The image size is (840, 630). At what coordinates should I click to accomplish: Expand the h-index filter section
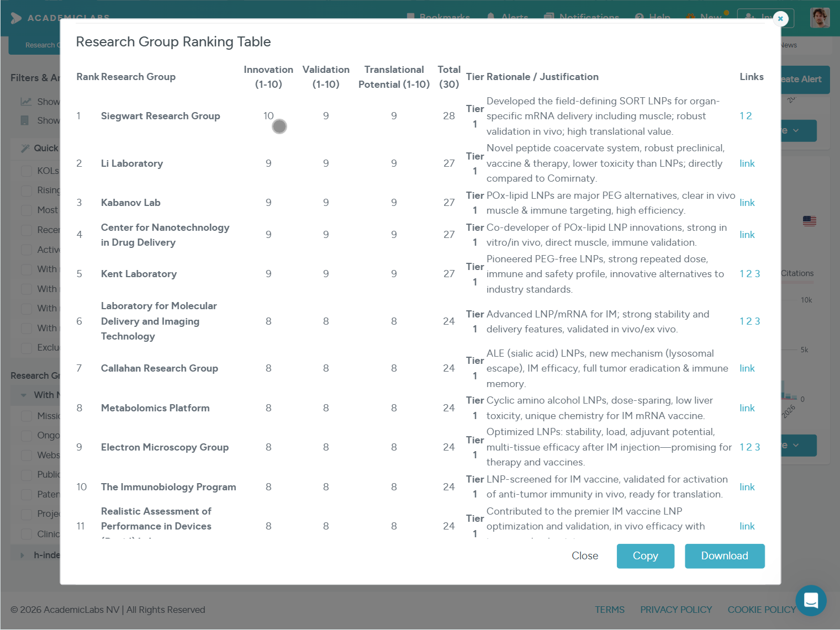pos(23,555)
